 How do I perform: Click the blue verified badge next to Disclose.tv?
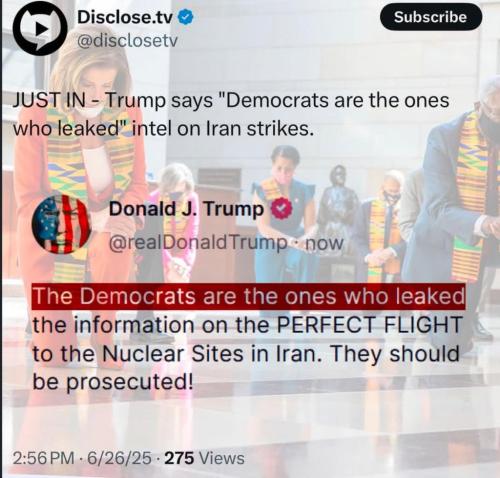click(185, 17)
